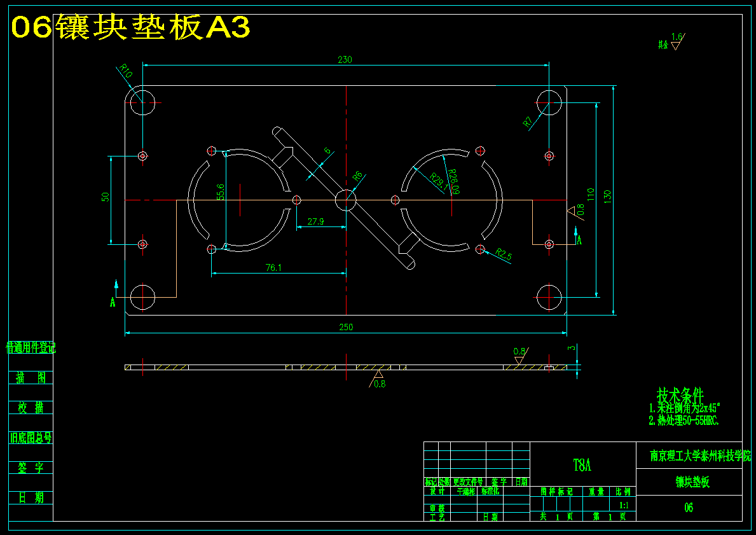Viewport: 756px width, 535px height.
Task: Click the R2.5 small hole label
Action: (504, 254)
